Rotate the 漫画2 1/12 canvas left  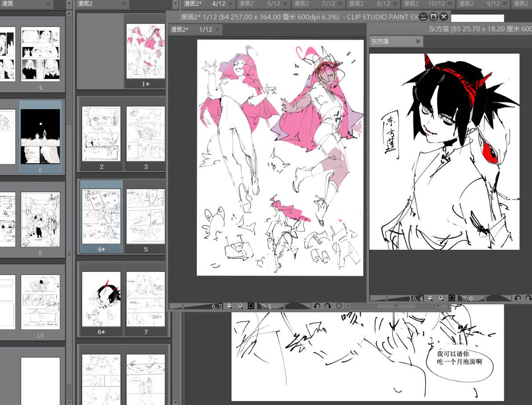[x=317, y=306]
